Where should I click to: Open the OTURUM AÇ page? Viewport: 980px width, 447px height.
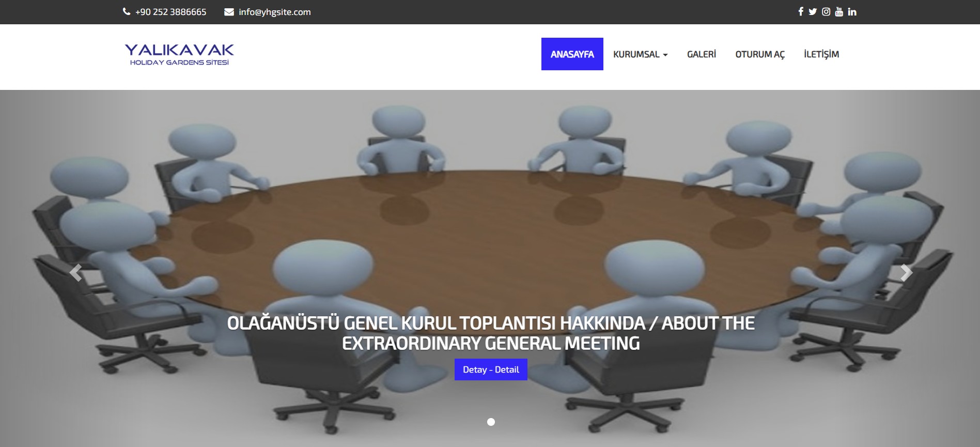pyautogui.click(x=760, y=54)
